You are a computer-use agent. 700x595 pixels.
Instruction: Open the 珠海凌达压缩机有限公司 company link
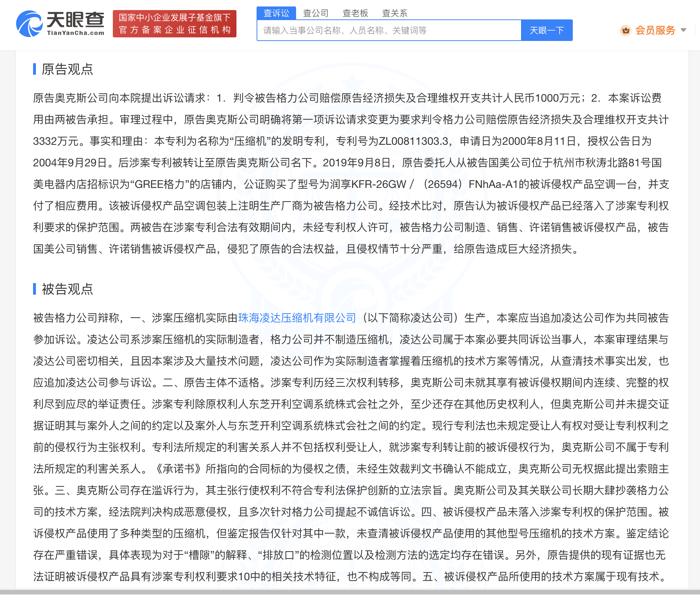tap(297, 318)
